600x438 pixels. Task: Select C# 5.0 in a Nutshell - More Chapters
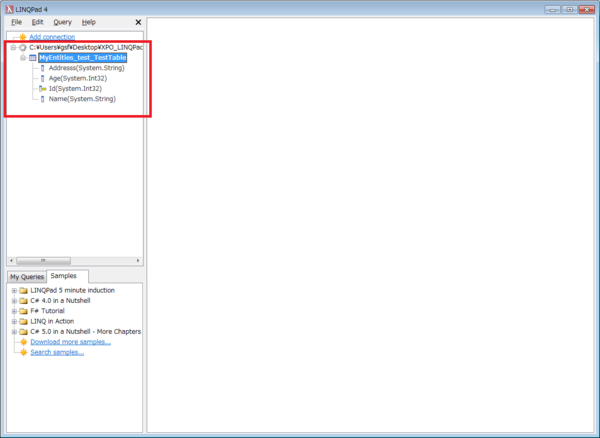pos(85,332)
